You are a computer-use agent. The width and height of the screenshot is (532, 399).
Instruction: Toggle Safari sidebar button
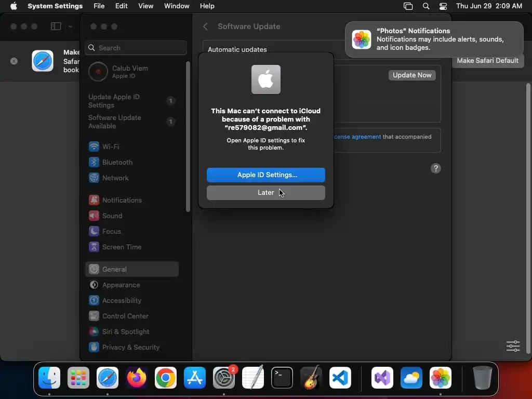[56, 26]
